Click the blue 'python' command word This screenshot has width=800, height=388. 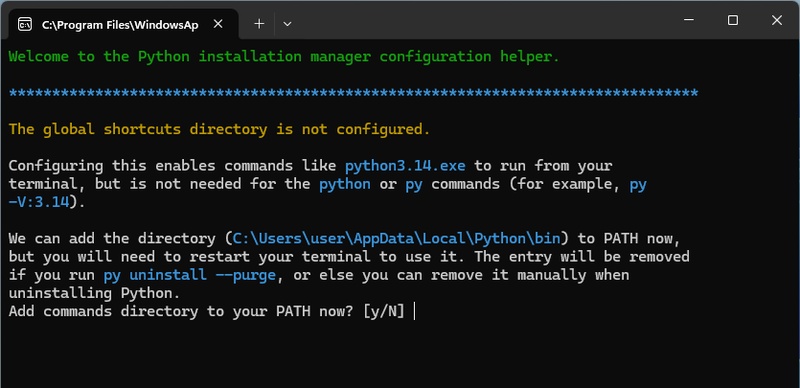(345, 184)
